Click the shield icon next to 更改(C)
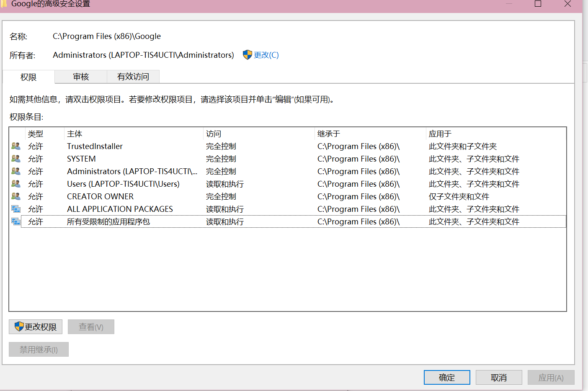The height and width of the screenshot is (391, 588). 248,55
